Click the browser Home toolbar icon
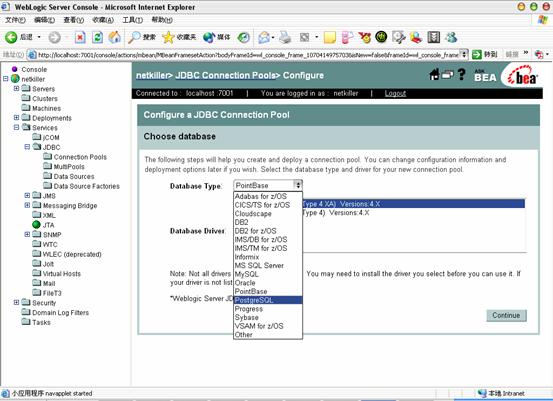The image size is (553, 401). point(114,37)
